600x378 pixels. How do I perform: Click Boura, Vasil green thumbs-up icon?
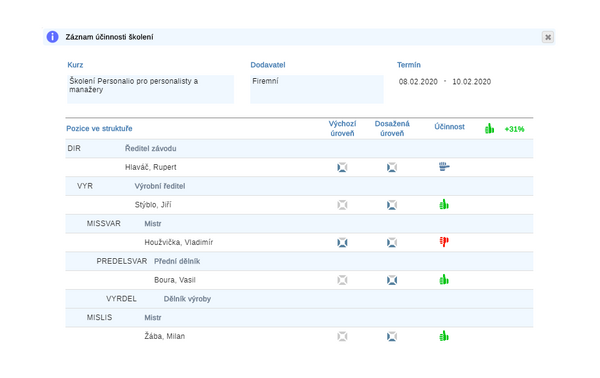[444, 279]
